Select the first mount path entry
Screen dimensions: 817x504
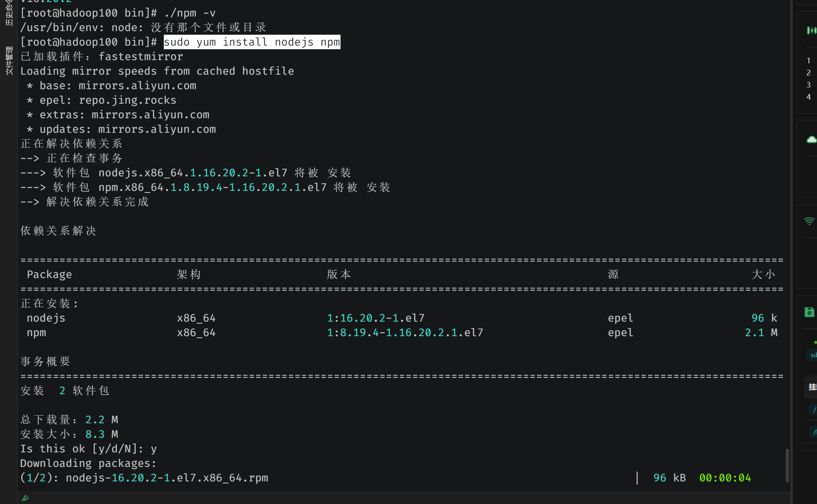(813, 410)
